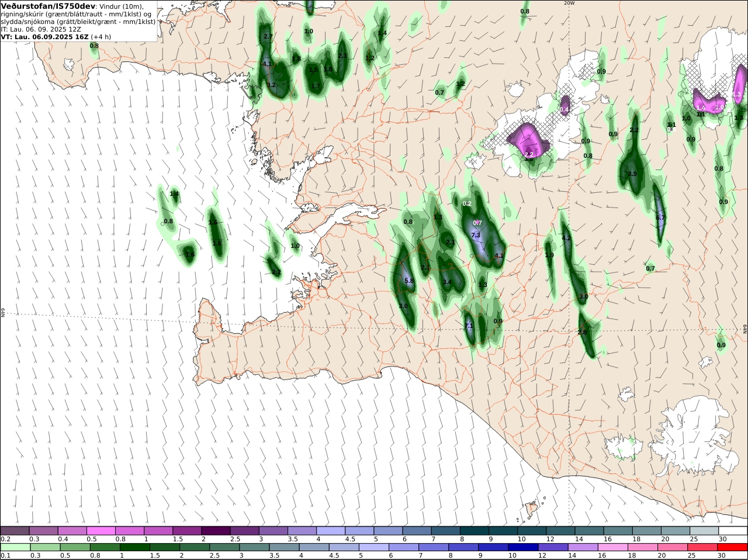748x560 pixels.
Task: Click the 3.2 precipitation value on the map
Action: [x=271, y=85]
